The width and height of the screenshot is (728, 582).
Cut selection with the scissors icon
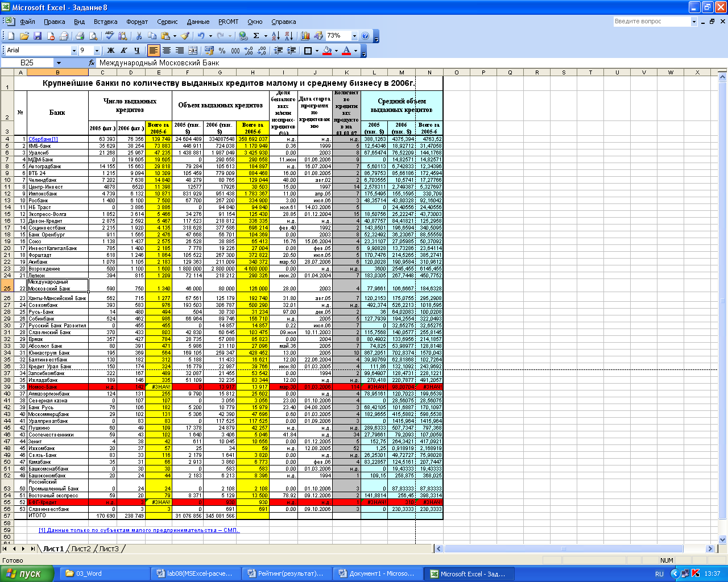tap(139, 36)
